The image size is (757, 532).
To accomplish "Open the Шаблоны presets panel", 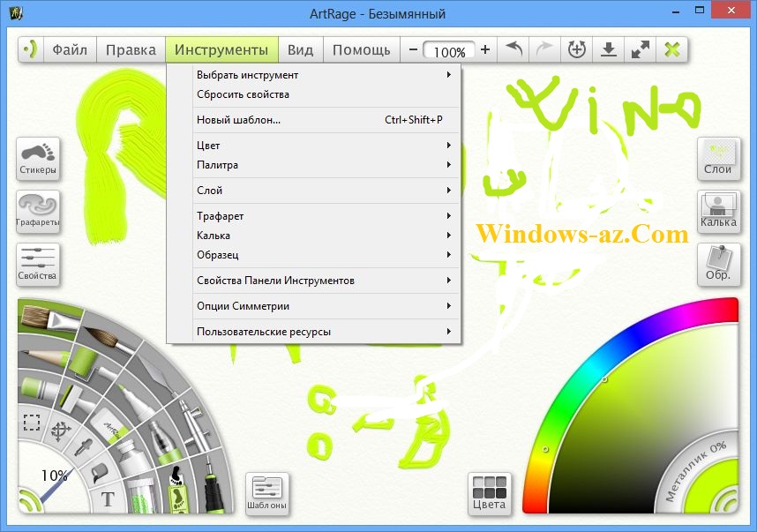I will click(267, 494).
